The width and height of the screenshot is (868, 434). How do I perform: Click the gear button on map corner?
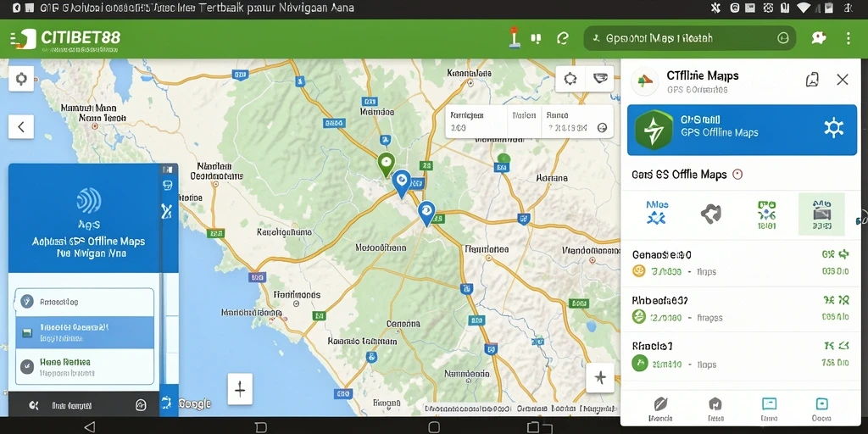click(x=21, y=79)
